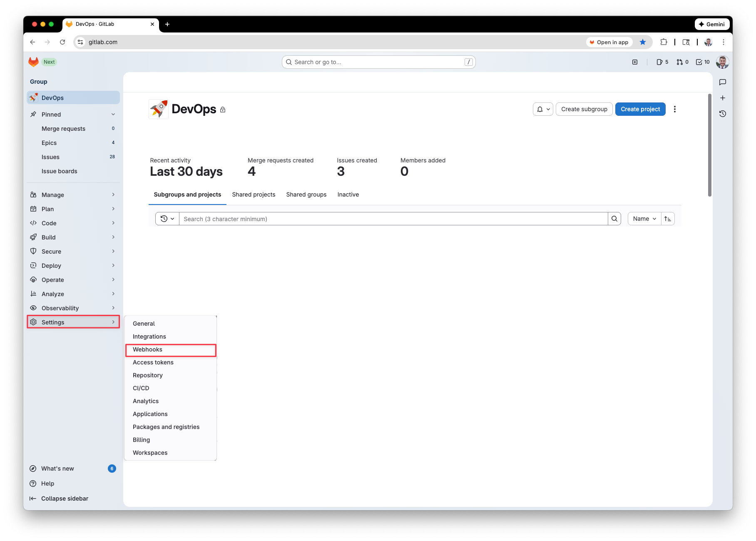Open the assigned issues counter icon
756x541 pixels.
(662, 62)
